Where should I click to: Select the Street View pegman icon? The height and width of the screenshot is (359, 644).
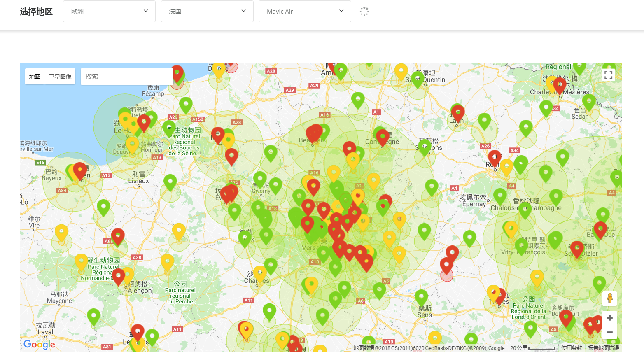point(610,298)
